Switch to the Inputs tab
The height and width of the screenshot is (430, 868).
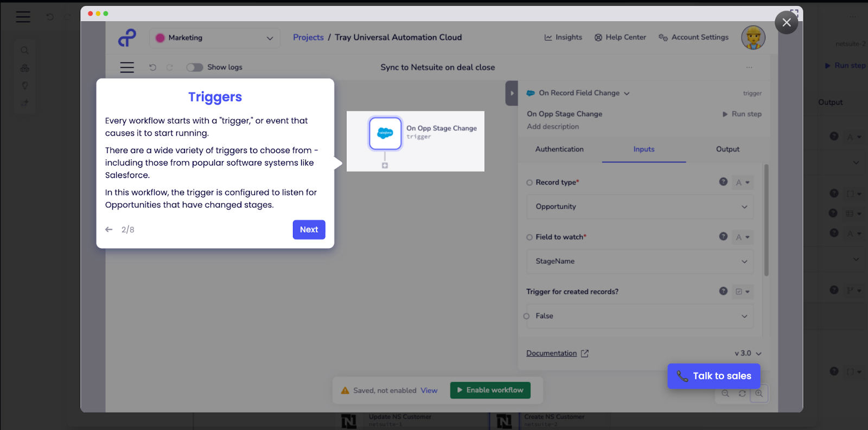(644, 149)
